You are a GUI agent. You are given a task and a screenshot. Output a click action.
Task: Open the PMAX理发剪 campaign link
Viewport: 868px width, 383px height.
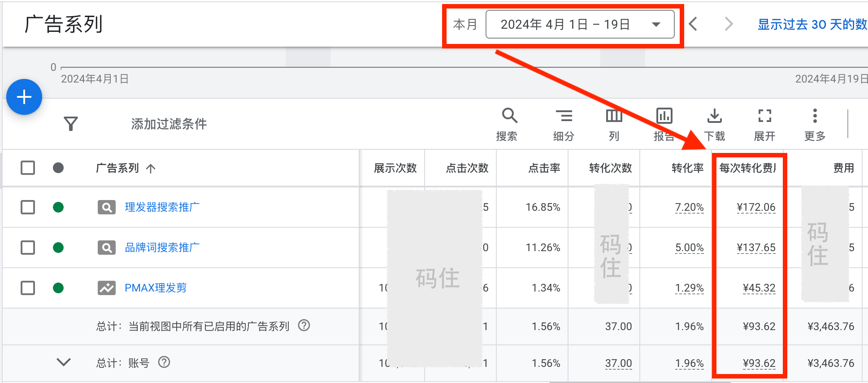tap(156, 288)
